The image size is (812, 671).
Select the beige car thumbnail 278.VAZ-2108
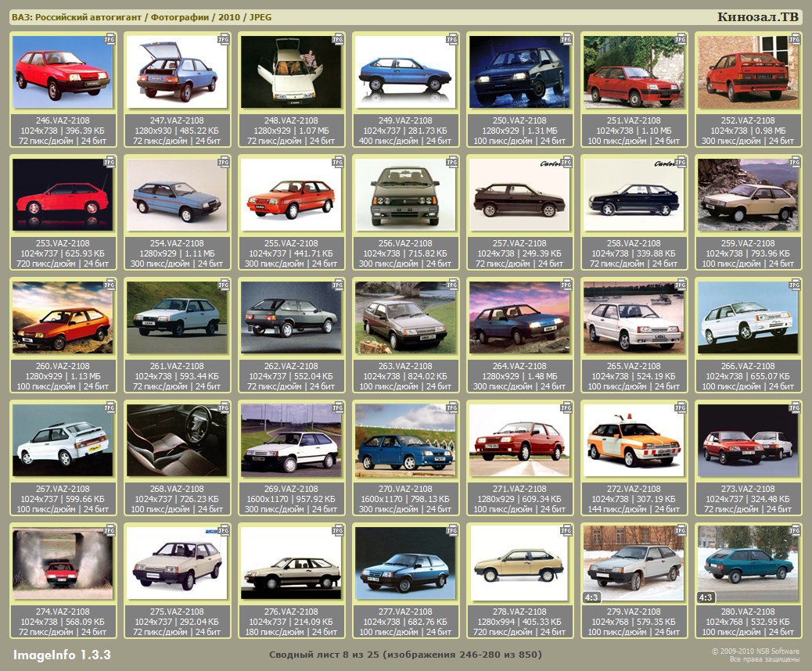pyautogui.click(x=519, y=563)
